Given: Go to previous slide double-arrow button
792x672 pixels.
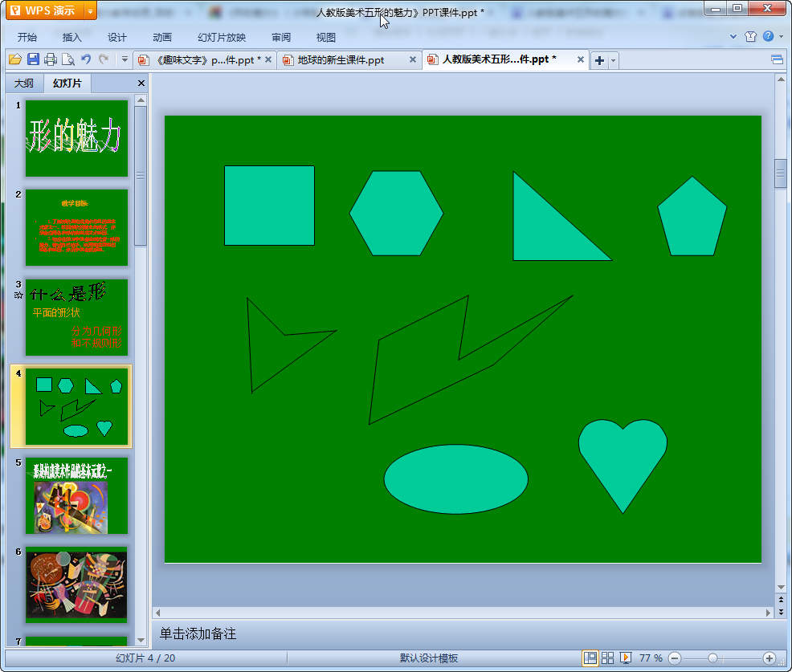Looking at the screenshot, I should [x=781, y=600].
